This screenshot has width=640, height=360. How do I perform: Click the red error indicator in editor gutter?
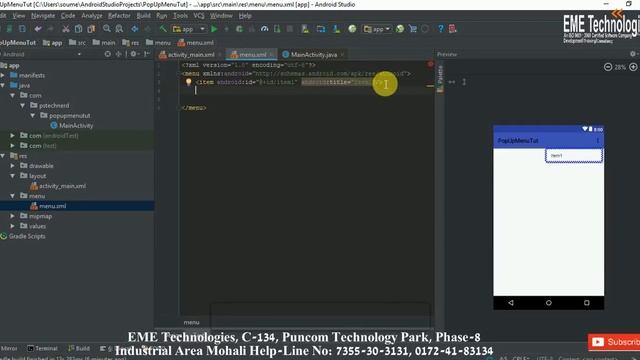tap(431, 64)
